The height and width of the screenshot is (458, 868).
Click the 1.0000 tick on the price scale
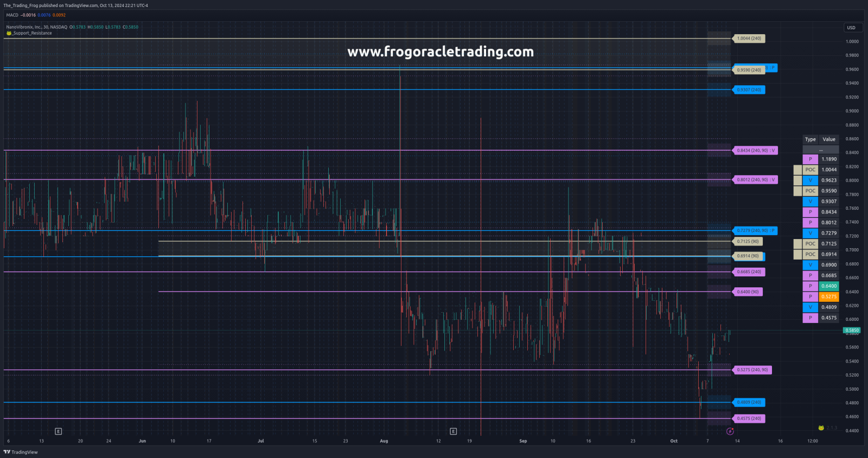852,42
